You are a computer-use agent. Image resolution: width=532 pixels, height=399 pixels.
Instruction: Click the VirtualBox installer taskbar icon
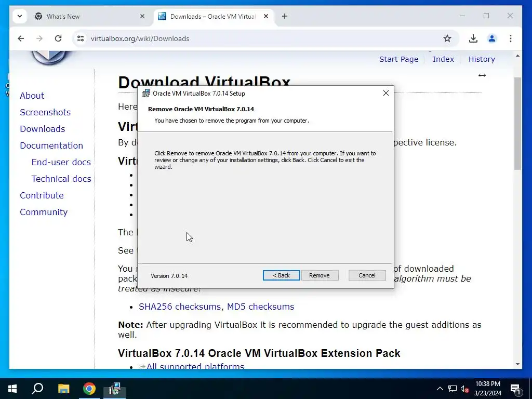(x=115, y=389)
